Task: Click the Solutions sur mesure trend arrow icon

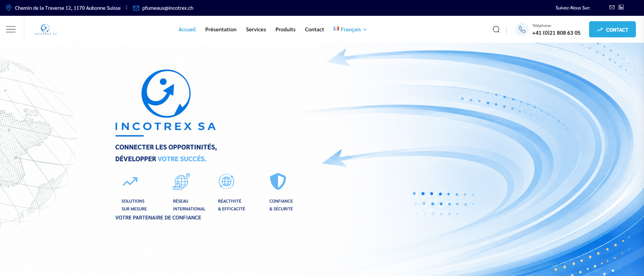Action: [130, 182]
